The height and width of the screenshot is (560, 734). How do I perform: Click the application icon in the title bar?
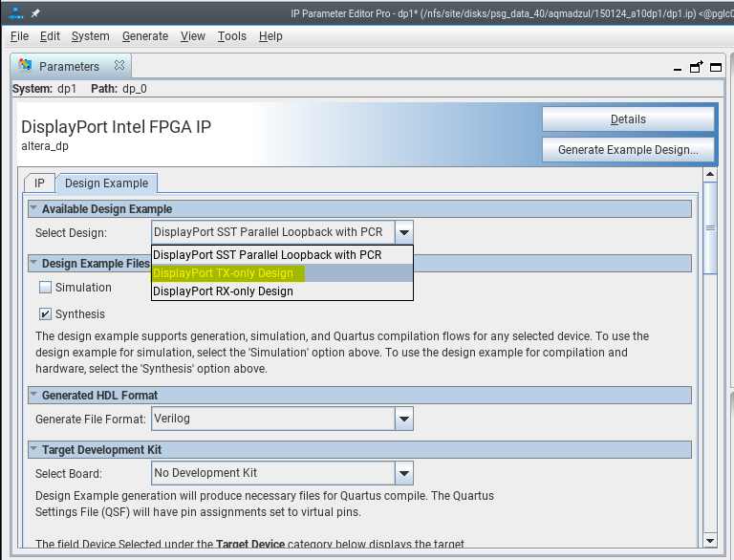(x=16, y=13)
